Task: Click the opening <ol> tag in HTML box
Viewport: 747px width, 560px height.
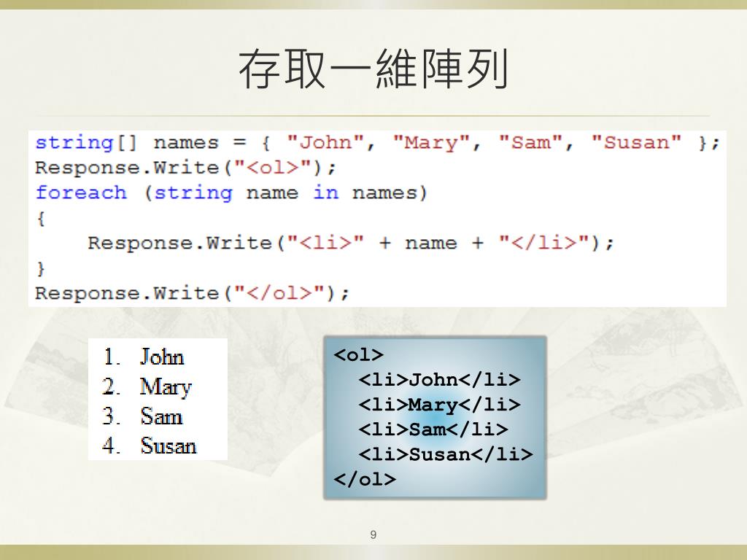Action: pos(359,355)
